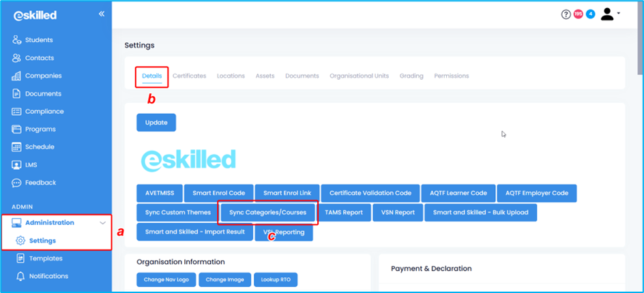The image size is (644, 293).
Task: Click the Lookup RTO button
Action: (276, 279)
